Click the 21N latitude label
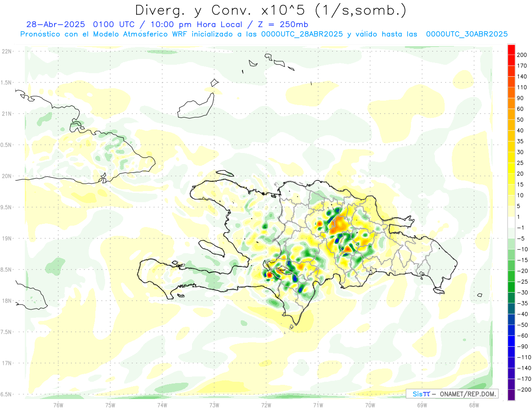 pyautogui.click(x=7, y=114)
